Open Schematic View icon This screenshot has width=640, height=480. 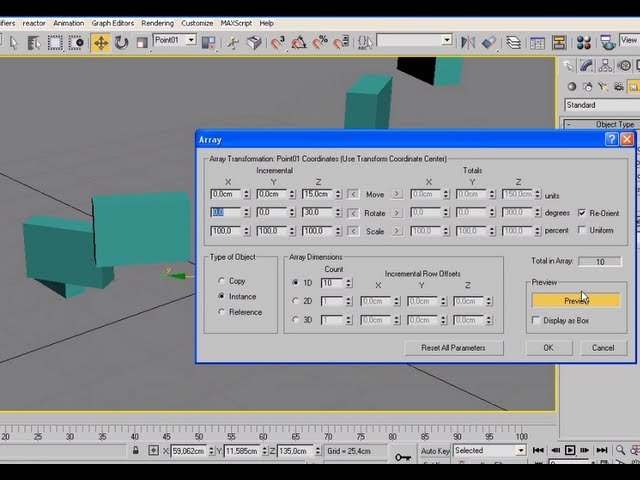[559, 42]
